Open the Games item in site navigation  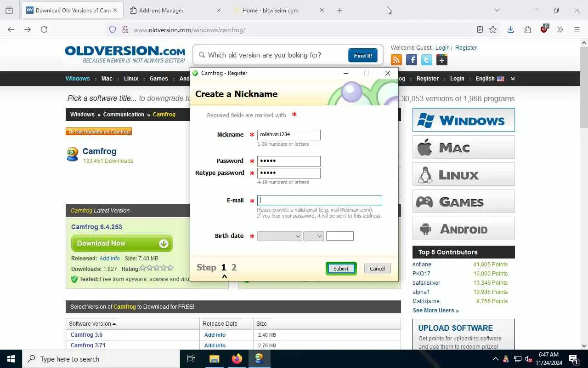158,79
